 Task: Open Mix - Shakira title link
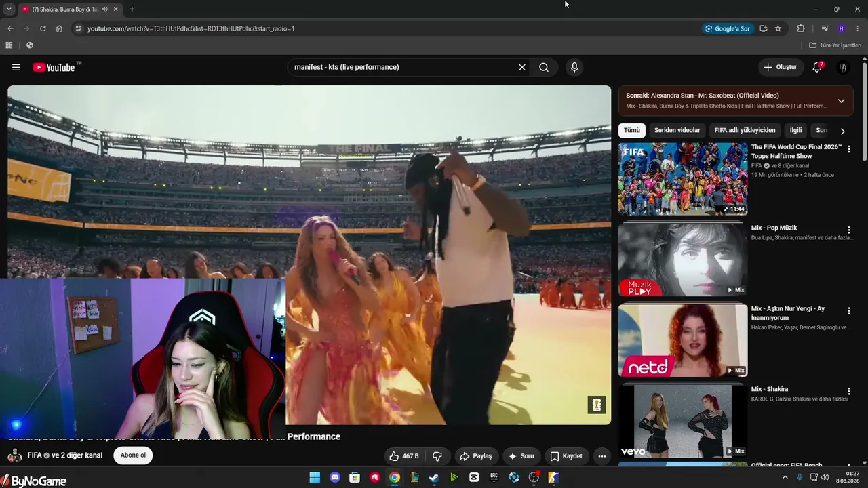coord(770,389)
